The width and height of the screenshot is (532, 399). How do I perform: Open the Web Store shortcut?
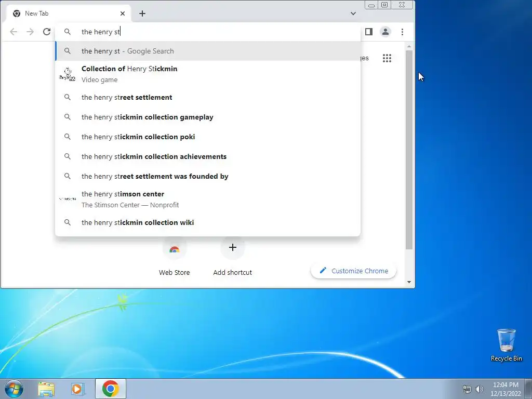175,257
